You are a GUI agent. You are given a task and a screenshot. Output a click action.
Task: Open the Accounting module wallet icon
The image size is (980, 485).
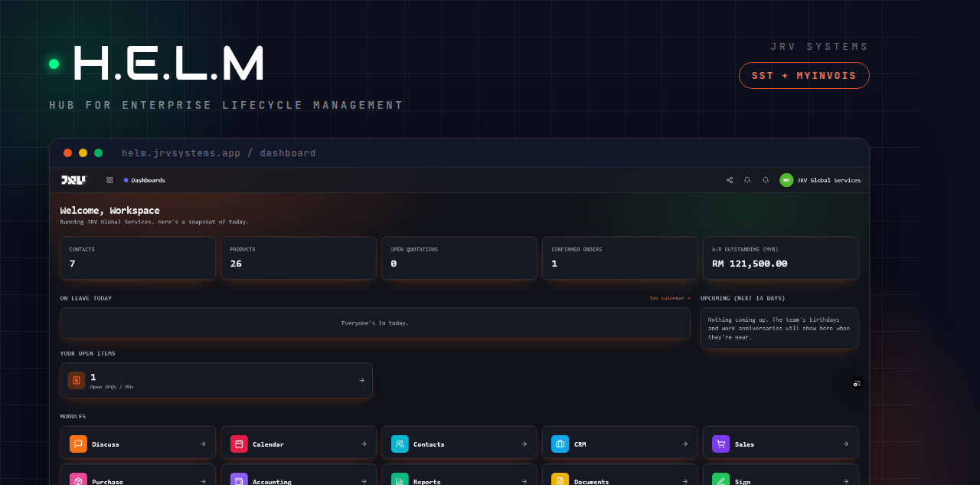[x=239, y=480]
